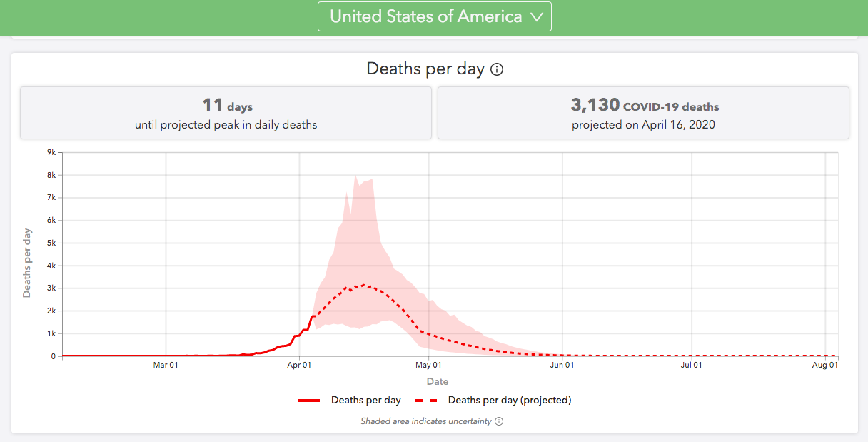The height and width of the screenshot is (442, 868).
Task: Click the peak of the dashed projected curve
Action: [x=365, y=285]
